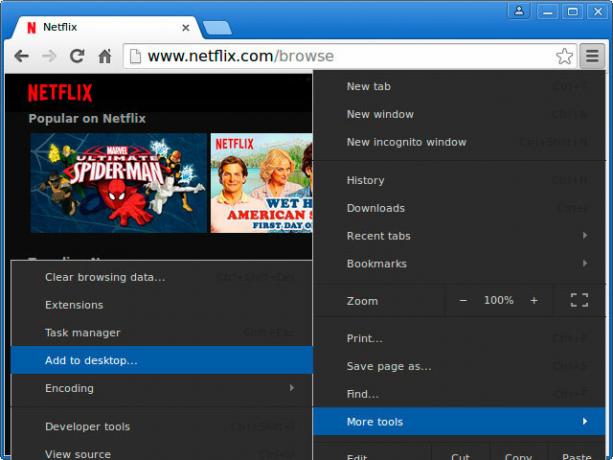Select Clear browsing data... in submenu

point(162,277)
